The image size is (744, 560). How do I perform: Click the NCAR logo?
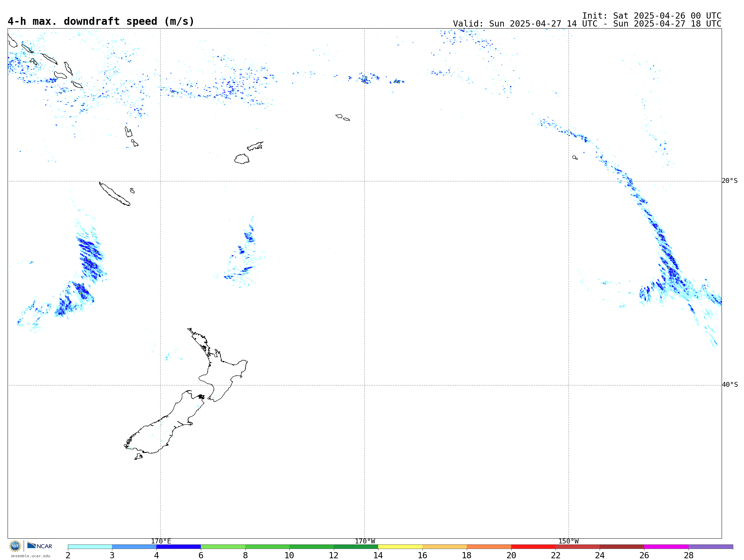tap(40, 546)
